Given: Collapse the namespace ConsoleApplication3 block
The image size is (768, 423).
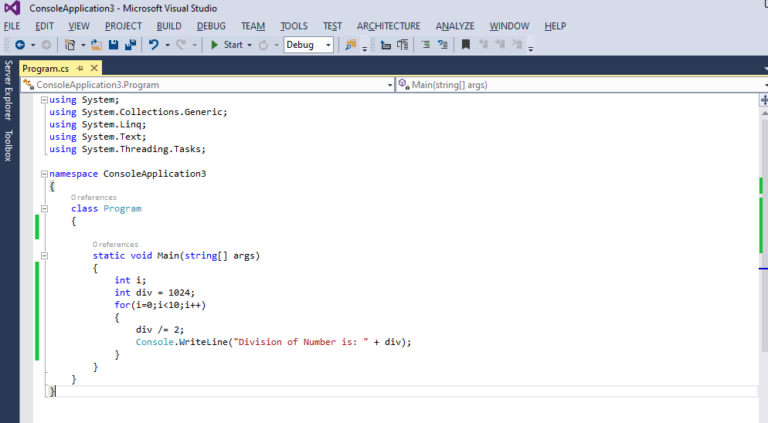Looking at the screenshot, I should [42, 174].
